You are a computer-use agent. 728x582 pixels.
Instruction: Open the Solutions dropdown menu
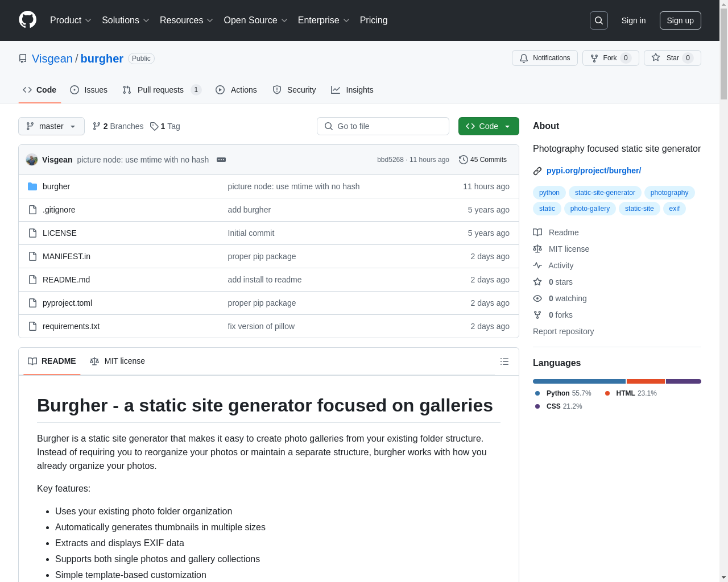pyautogui.click(x=126, y=20)
